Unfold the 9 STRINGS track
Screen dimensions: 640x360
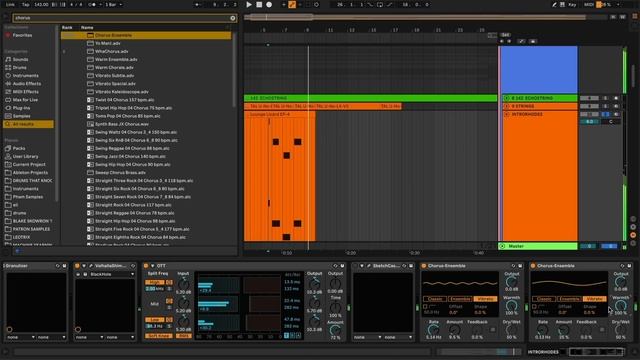click(507, 106)
